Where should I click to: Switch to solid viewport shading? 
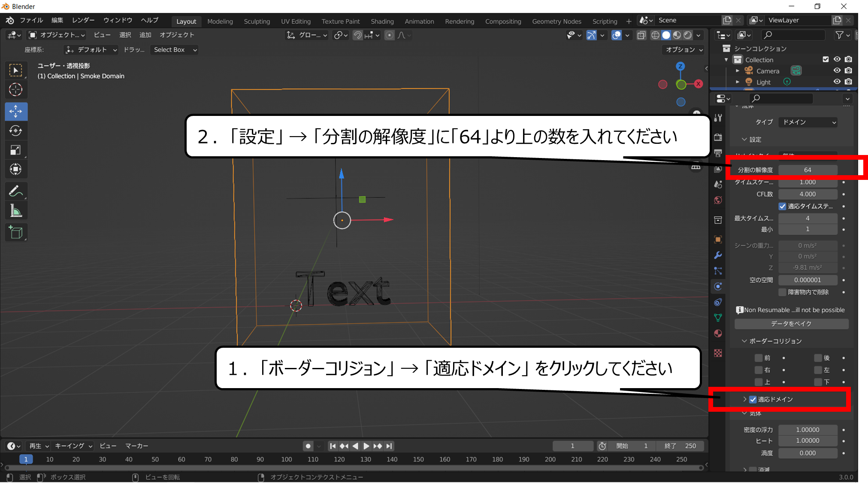[x=666, y=35]
